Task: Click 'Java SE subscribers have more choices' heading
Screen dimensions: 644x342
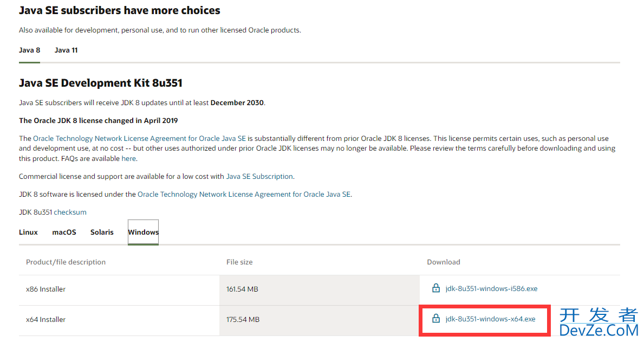Action: tap(120, 11)
